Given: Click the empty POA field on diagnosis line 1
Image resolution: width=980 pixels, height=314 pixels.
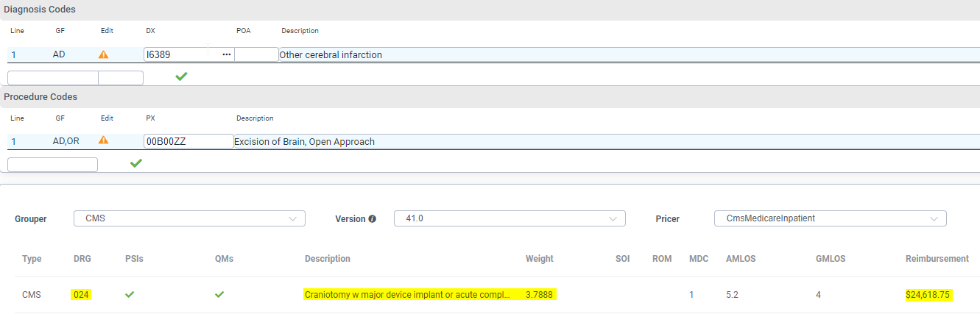Looking at the screenshot, I should (x=256, y=54).
